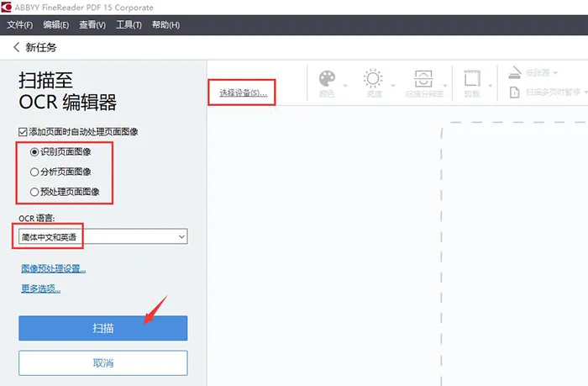
Task: Open the 工具(T) menu
Action: point(129,24)
